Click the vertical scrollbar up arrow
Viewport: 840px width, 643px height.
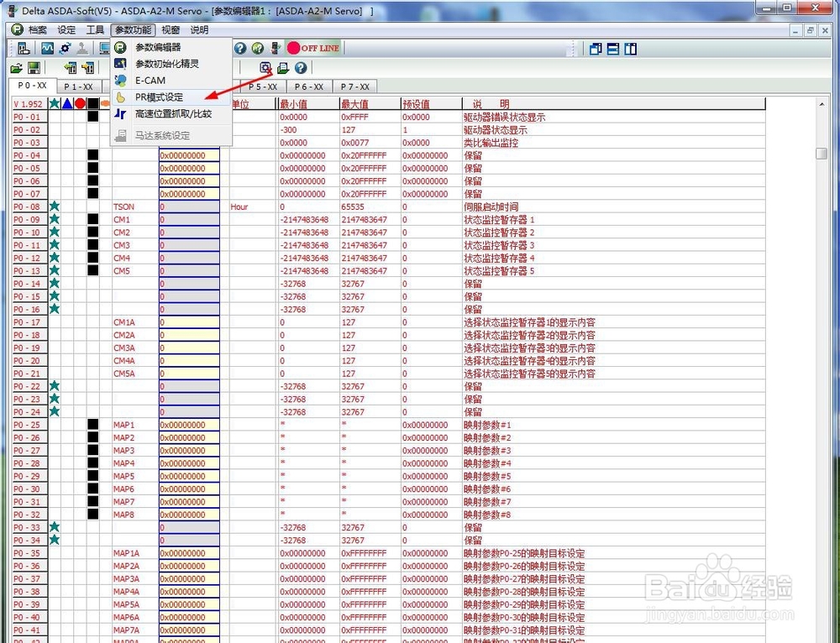(822, 104)
